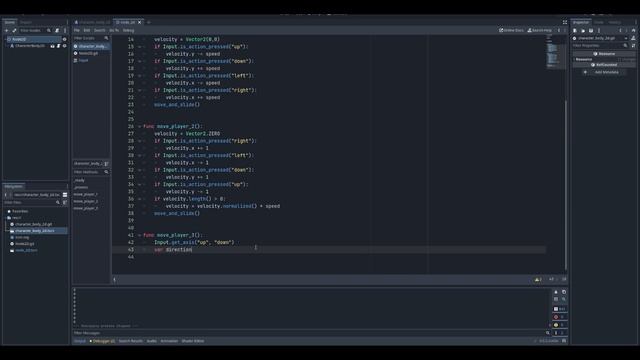Image resolution: width=640 pixels, height=360 pixels.
Task: Switch to the Node dock tab
Action: 599,22
